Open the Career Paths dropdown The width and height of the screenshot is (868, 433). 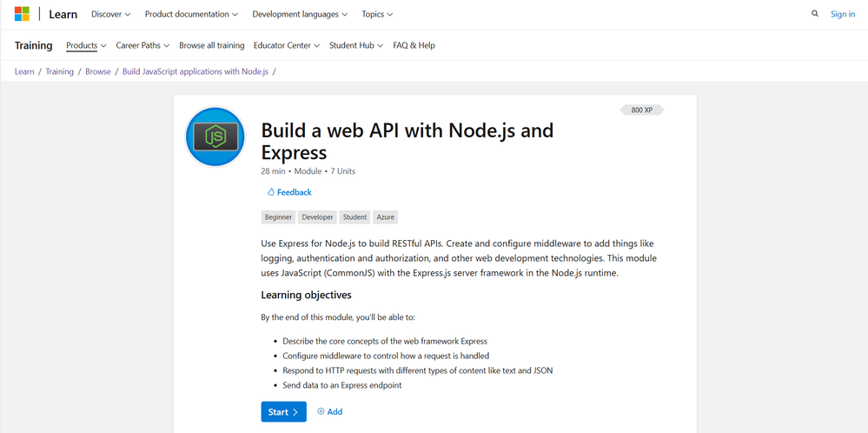pos(142,45)
